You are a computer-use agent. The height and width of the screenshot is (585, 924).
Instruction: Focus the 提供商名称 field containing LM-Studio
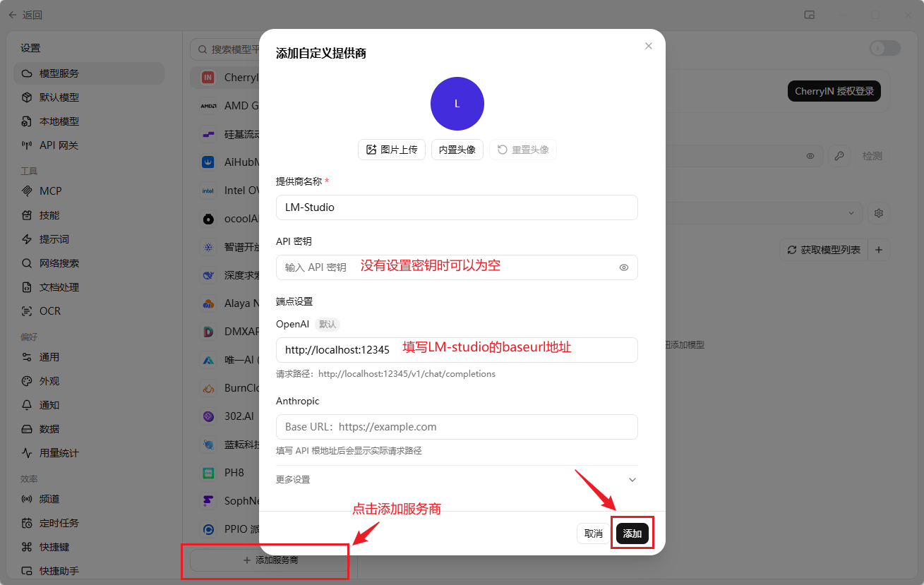click(457, 207)
